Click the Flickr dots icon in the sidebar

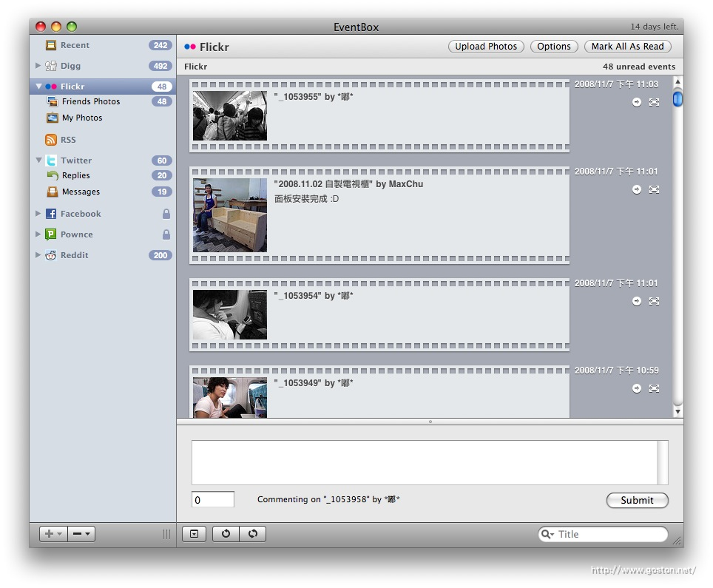pyautogui.click(x=51, y=87)
